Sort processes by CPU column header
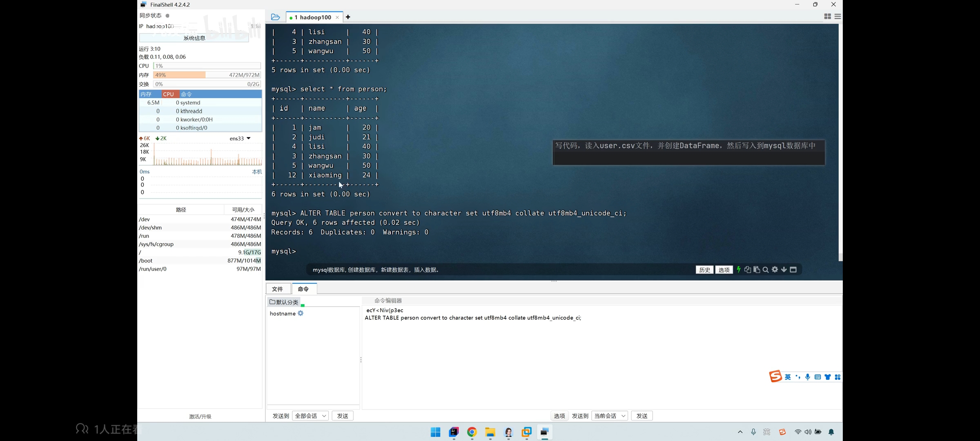Image resolution: width=980 pixels, height=441 pixels. coord(169,94)
